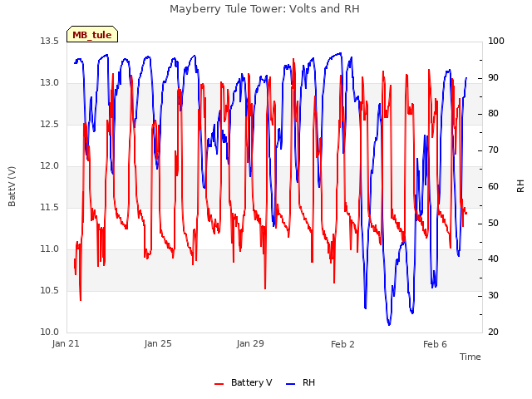Click the lowest battery voltage point near Jan 21
532x399 pixels.
81,300
